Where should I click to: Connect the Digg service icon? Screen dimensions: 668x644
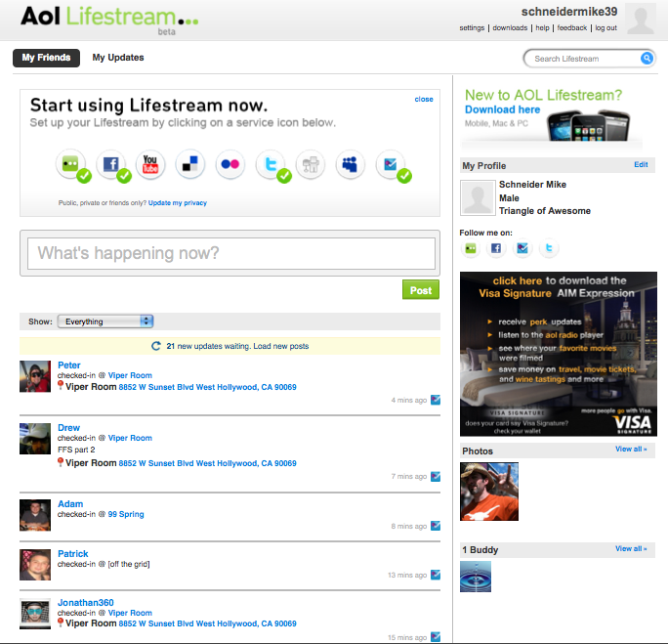[x=311, y=164]
